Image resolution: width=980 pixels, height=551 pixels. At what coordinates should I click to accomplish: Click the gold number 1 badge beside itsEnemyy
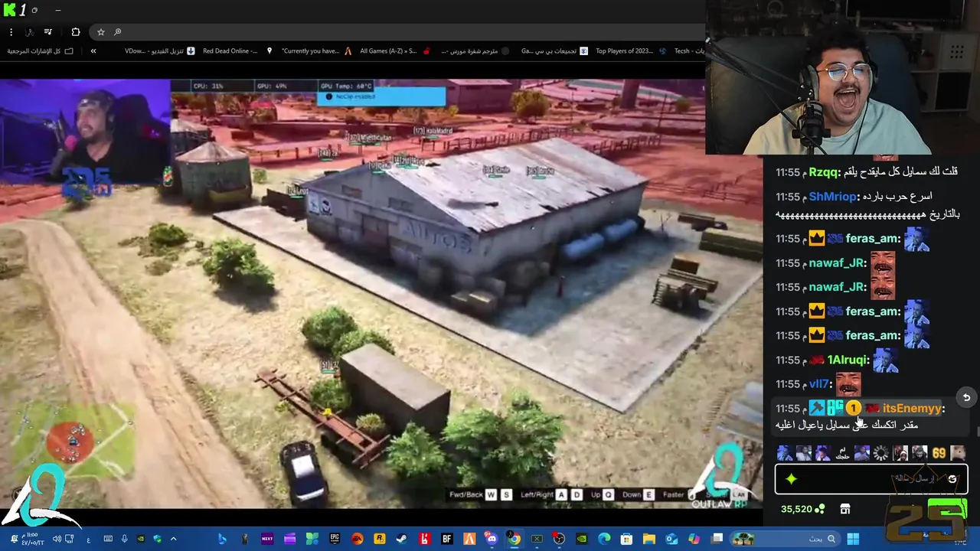(854, 409)
